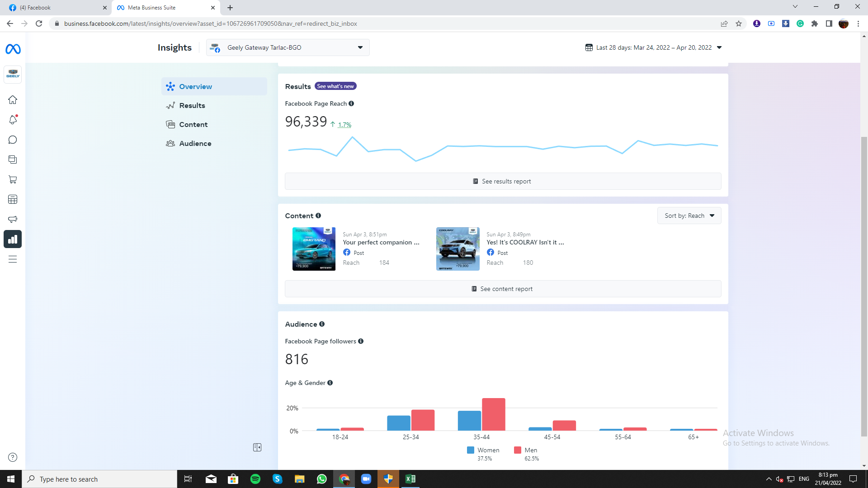
Task: Click the Women blue legend swatch
Action: (471, 450)
